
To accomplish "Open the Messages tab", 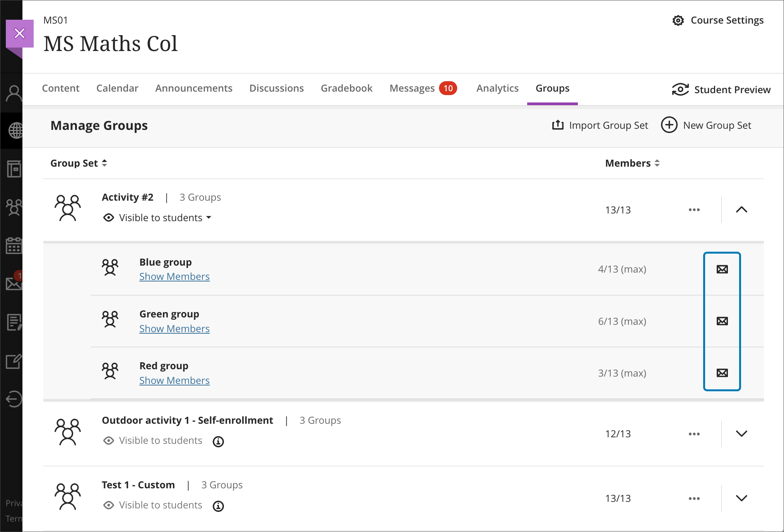I will [x=412, y=88].
